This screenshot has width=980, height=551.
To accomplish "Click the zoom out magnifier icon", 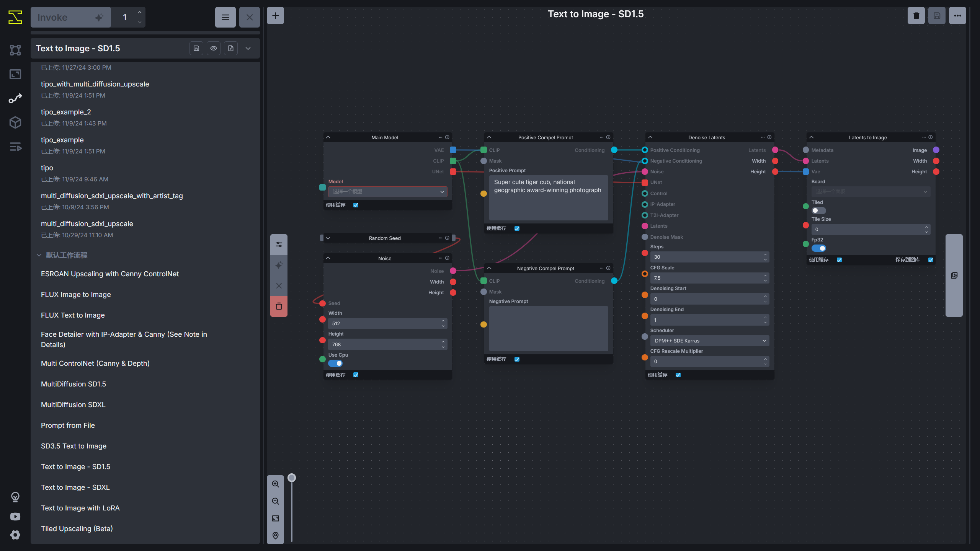I will pos(275,501).
